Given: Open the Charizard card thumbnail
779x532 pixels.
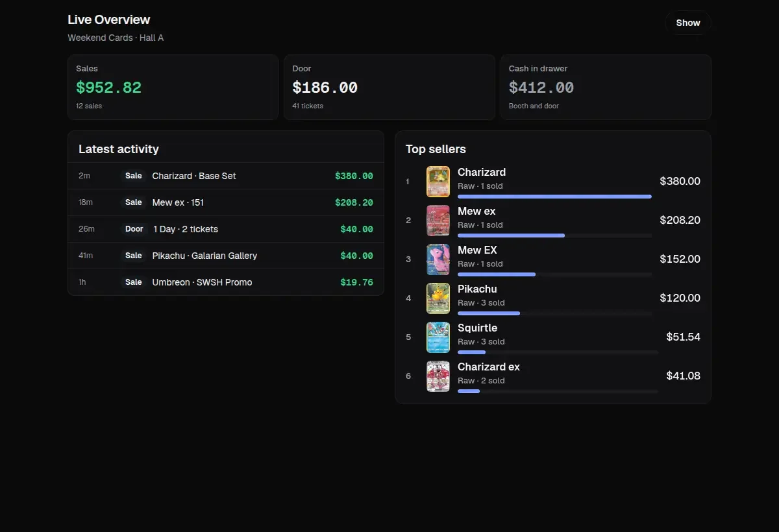Looking at the screenshot, I should tap(438, 182).
